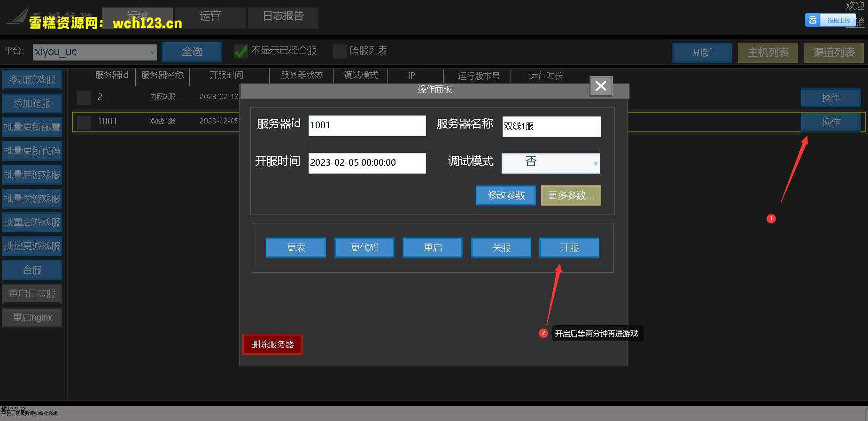The height and width of the screenshot is (421, 868).
Task: Click the 服务器名称 input field
Action: (x=551, y=127)
